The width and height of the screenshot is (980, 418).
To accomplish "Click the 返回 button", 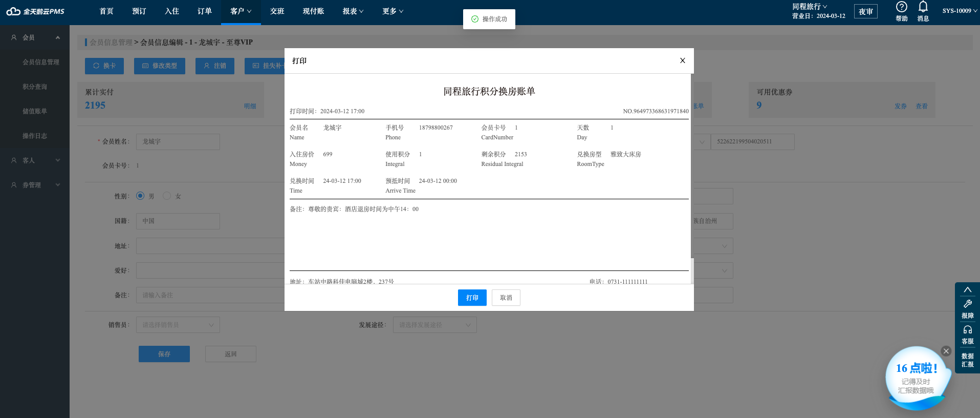I will 231,354.
